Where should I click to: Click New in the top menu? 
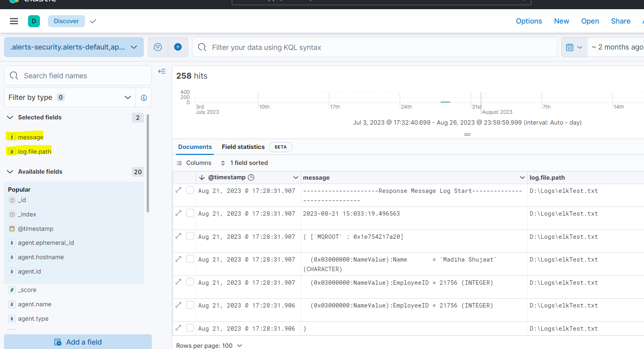coord(561,21)
